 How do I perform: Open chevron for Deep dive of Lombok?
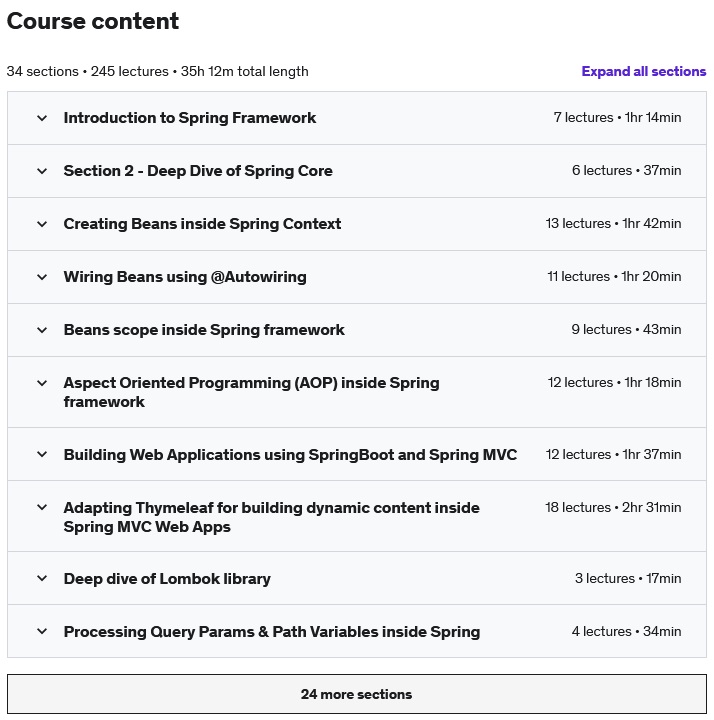(x=42, y=579)
